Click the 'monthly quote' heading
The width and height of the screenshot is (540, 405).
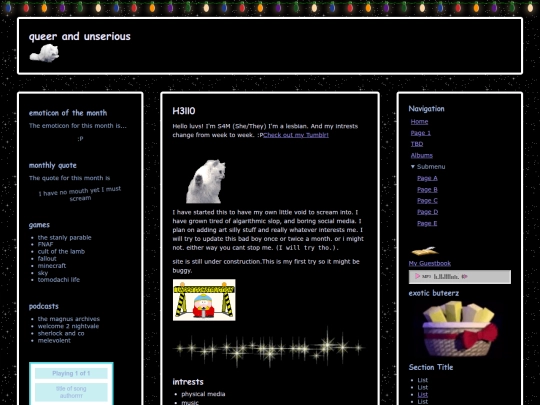53,165
